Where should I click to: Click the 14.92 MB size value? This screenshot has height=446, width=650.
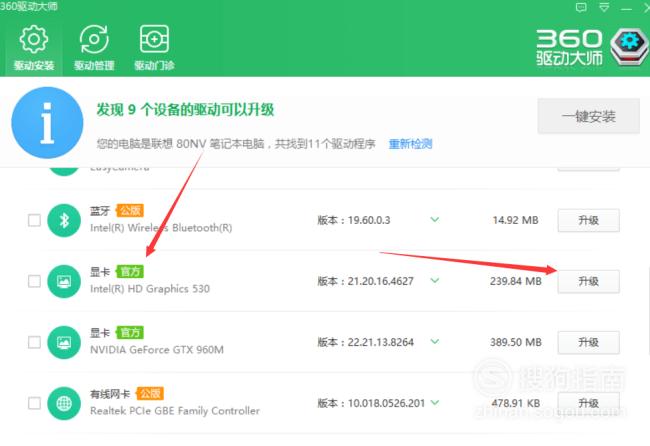pos(515,220)
